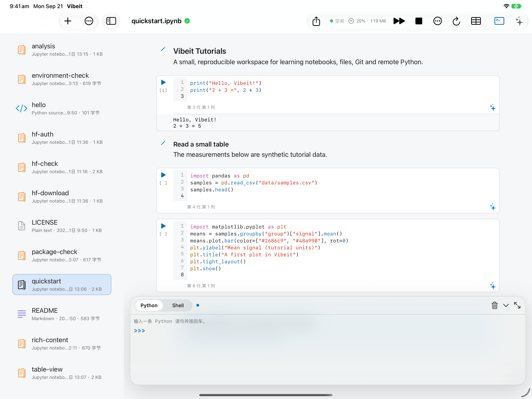
Task: Edit the Read a small table markdown cell
Action: 163,143
